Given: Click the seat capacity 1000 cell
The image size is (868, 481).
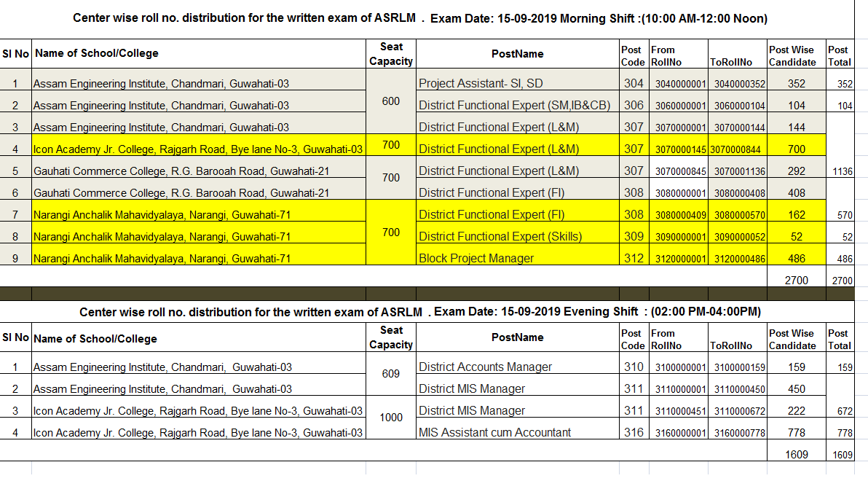Looking at the screenshot, I should 391,418.
